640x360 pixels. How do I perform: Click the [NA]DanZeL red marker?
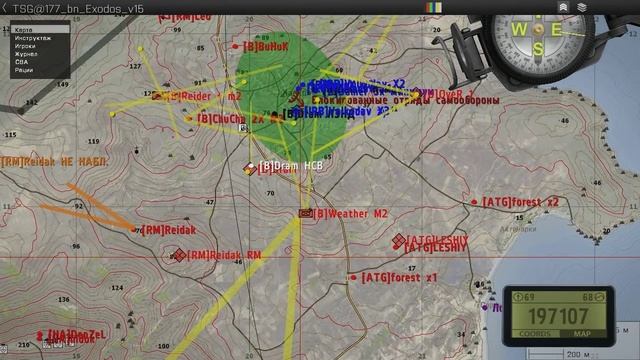[40, 336]
